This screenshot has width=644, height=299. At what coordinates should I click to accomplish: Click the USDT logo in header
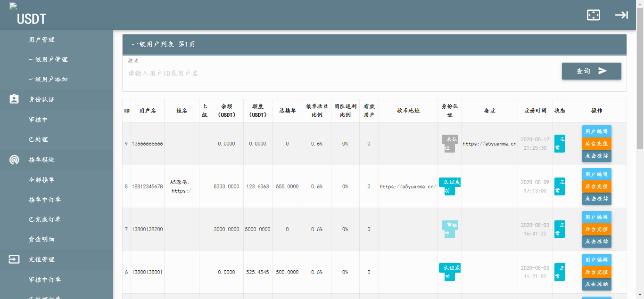(x=31, y=19)
